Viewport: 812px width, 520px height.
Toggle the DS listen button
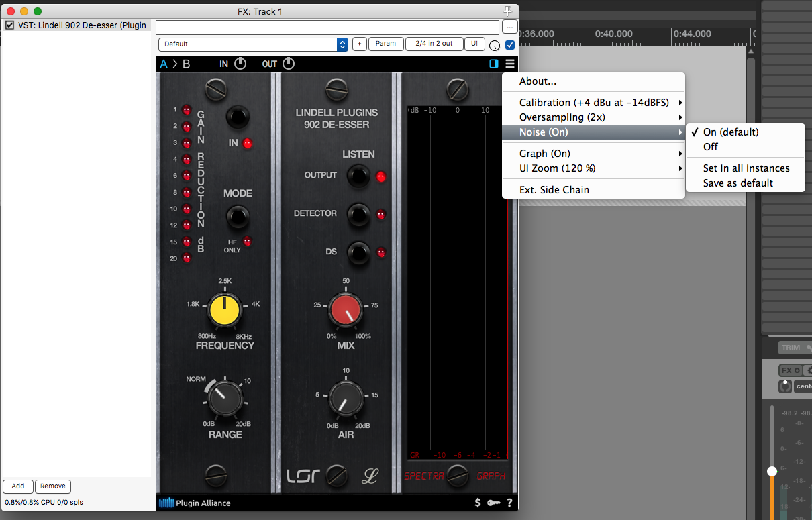[358, 252]
